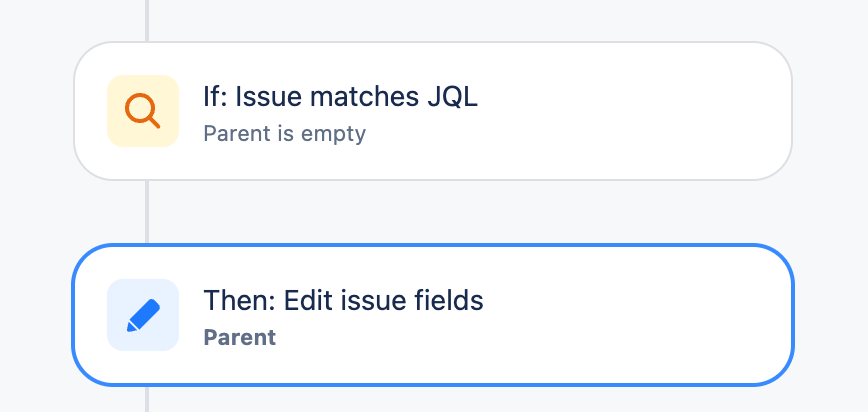Screen dimensions: 868x412
Task: Select the light blue tile behind the pencil
Action: (x=143, y=315)
